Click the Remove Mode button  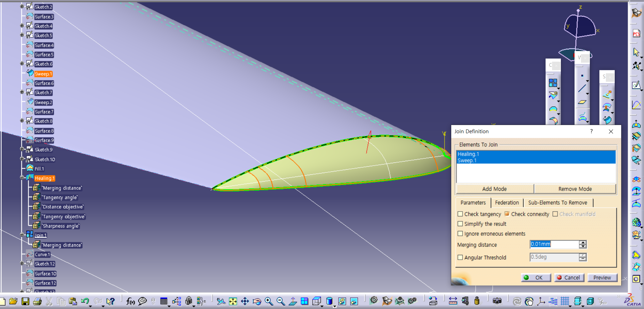tap(575, 189)
